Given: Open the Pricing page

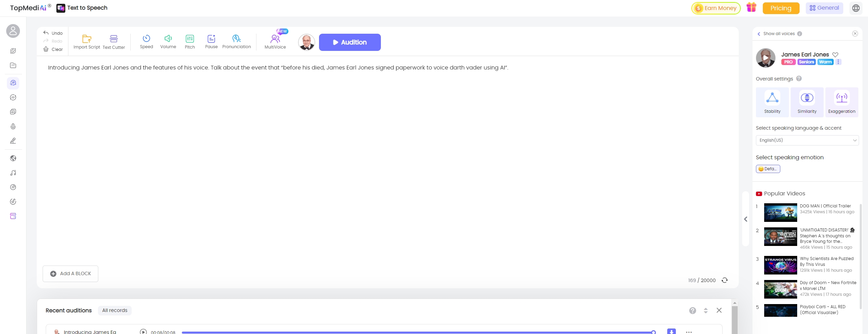Looking at the screenshot, I should pos(781,8).
